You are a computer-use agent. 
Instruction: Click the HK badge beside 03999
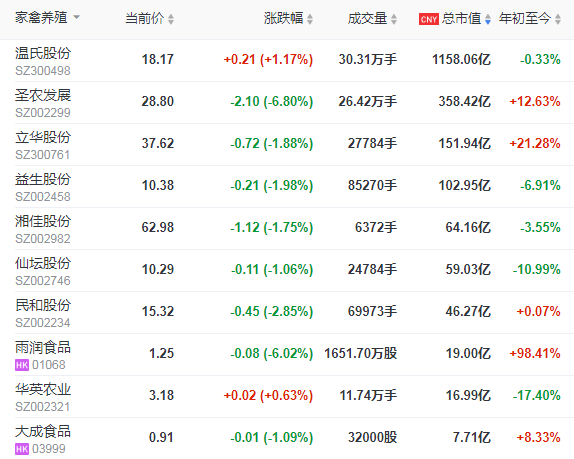(22, 449)
